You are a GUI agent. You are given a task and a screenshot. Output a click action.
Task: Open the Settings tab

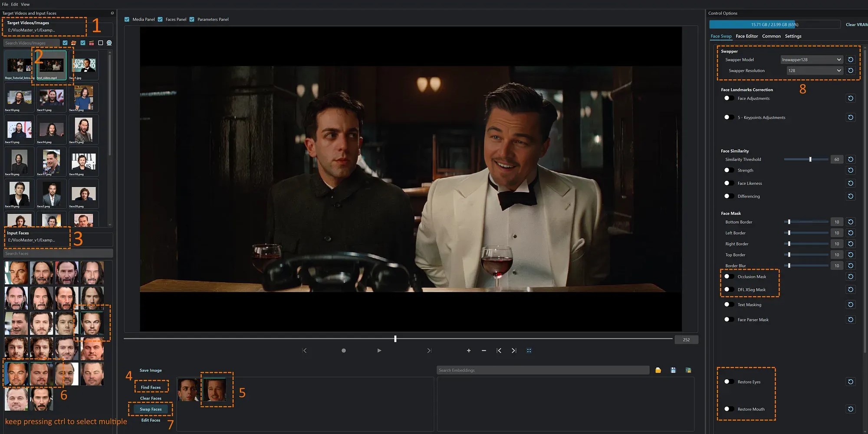793,36
